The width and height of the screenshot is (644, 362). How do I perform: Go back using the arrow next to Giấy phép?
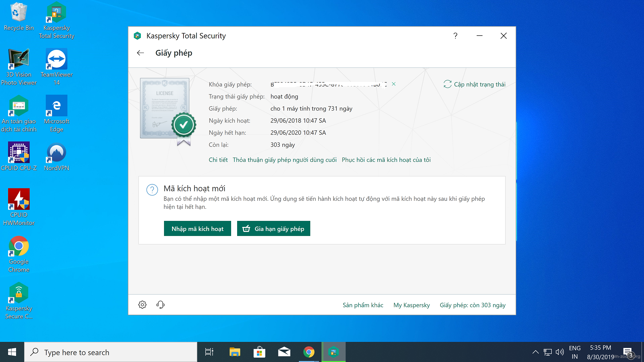[x=140, y=53]
